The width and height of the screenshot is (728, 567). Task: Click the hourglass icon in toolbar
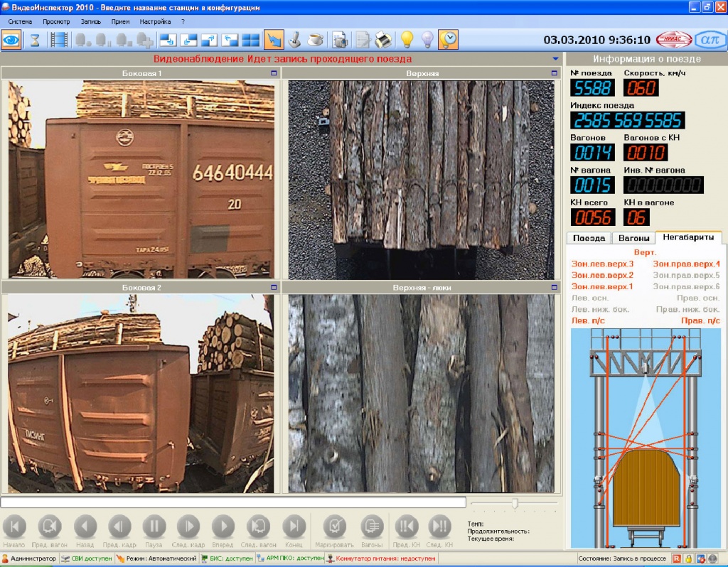pyautogui.click(x=34, y=40)
